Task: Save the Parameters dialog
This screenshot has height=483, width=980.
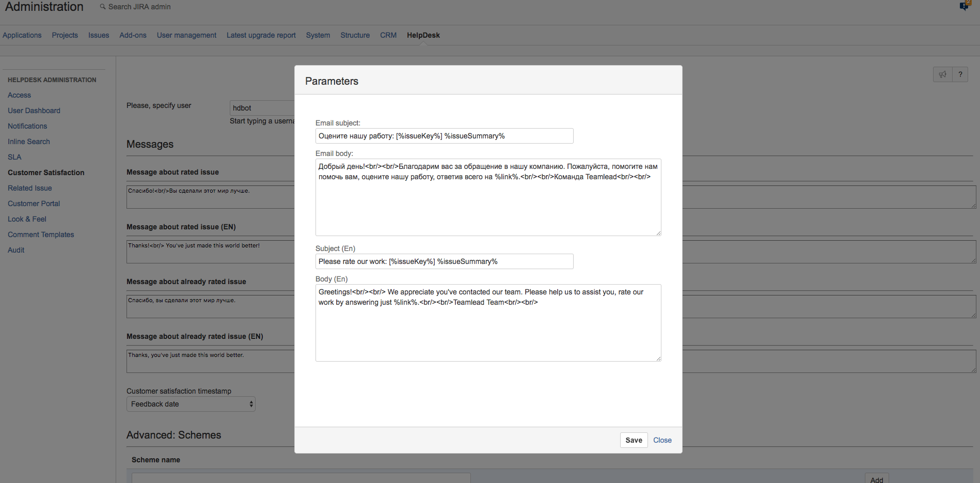Action: click(634, 440)
